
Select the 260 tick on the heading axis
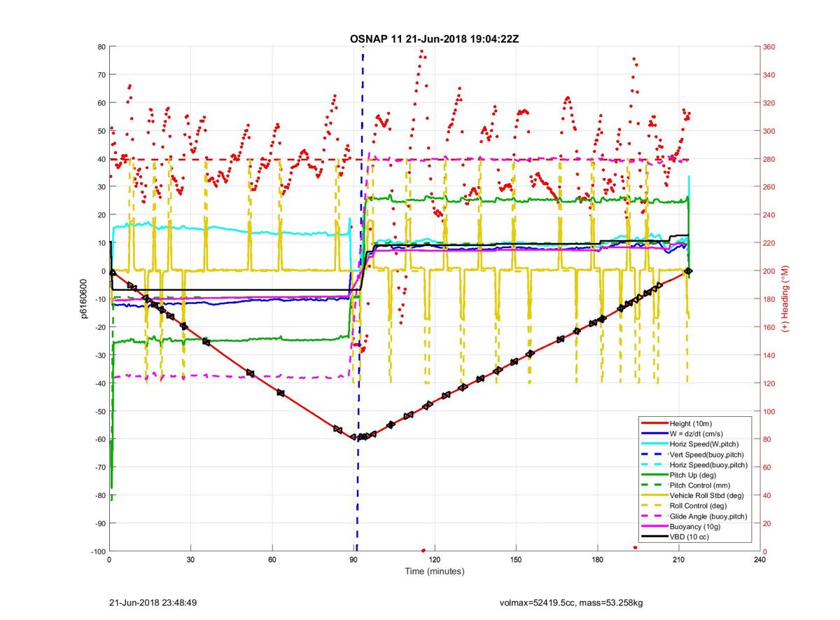(769, 187)
